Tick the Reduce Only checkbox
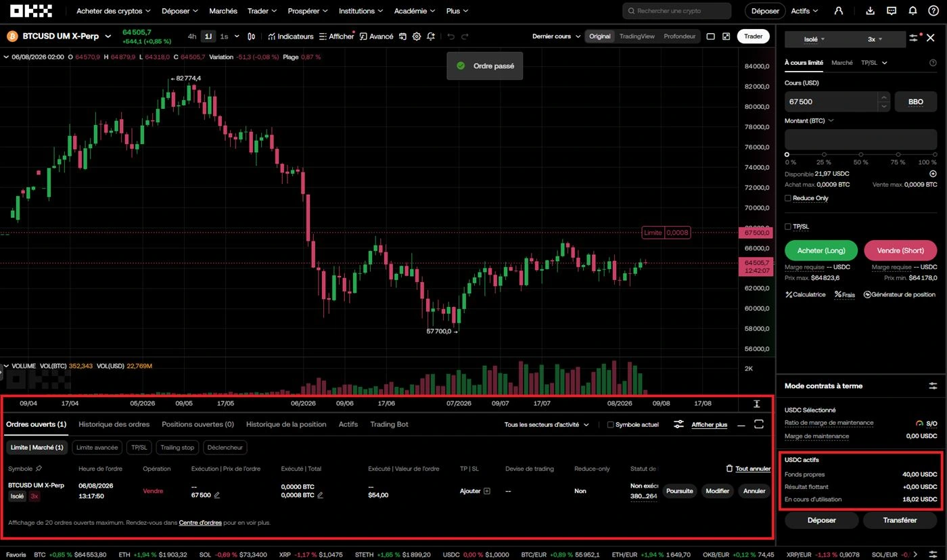 point(787,198)
